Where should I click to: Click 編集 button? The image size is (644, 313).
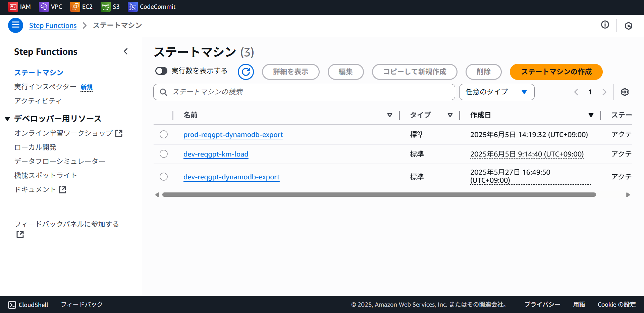345,72
